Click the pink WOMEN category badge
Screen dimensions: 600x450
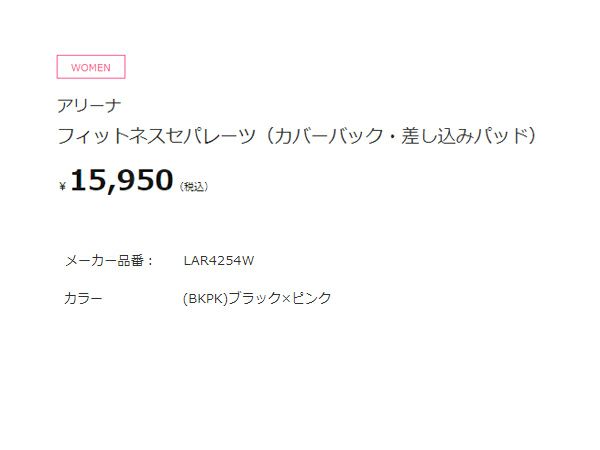91,67
